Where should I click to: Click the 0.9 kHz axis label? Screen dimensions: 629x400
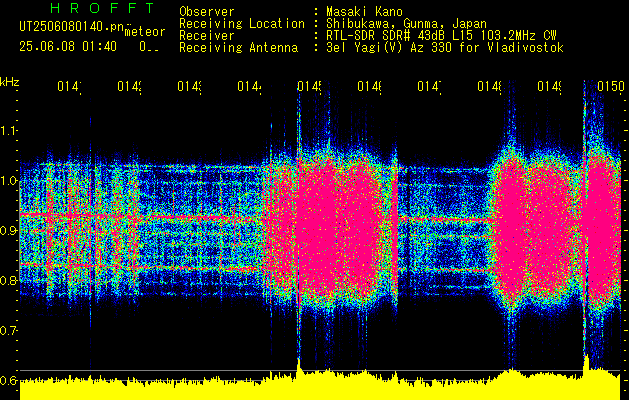[8, 230]
